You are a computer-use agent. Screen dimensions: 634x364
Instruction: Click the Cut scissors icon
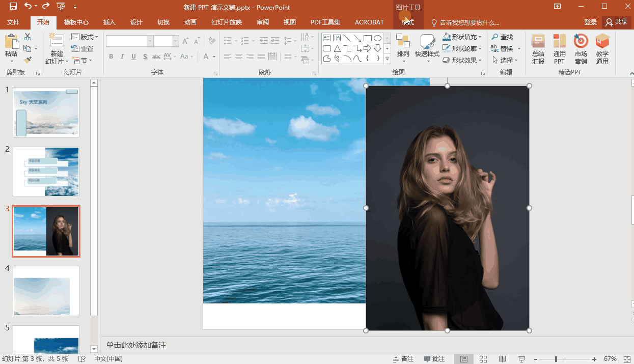(x=27, y=37)
